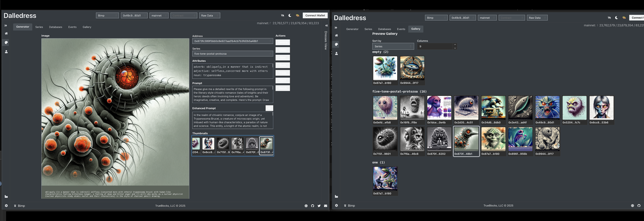This screenshot has width=644, height=221.
Task: Switch to the Gallery tab in the left window
Action: [x=87, y=27]
